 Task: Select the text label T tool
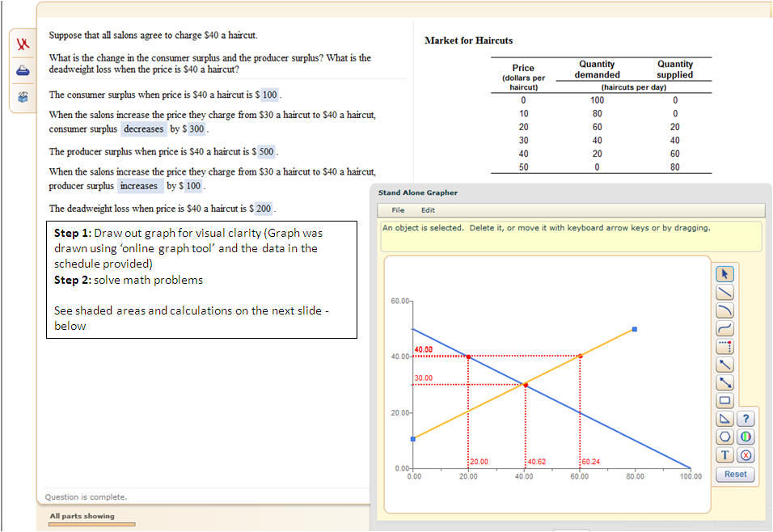pos(725,454)
